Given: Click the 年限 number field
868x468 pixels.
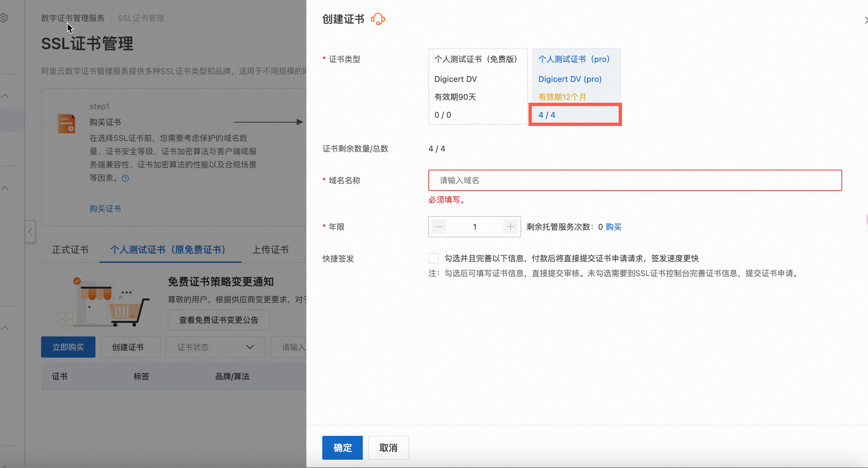Looking at the screenshot, I should [x=474, y=227].
